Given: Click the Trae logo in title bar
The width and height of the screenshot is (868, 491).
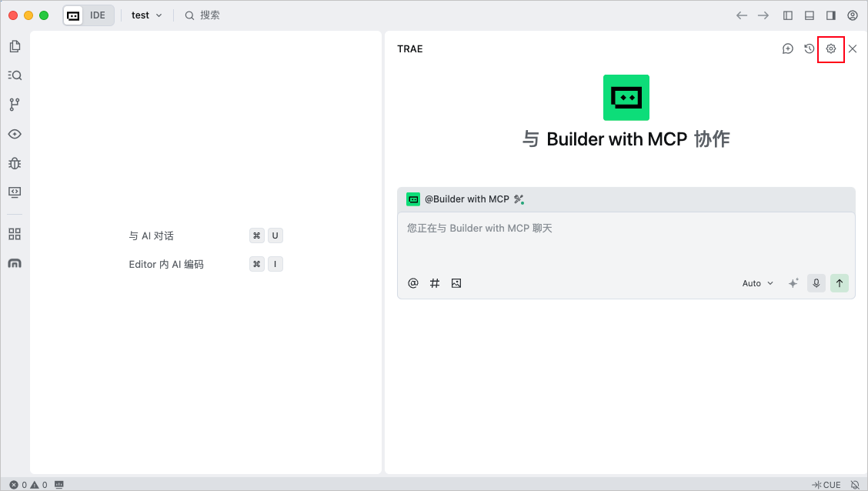Looking at the screenshot, I should pyautogui.click(x=73, y=15).
